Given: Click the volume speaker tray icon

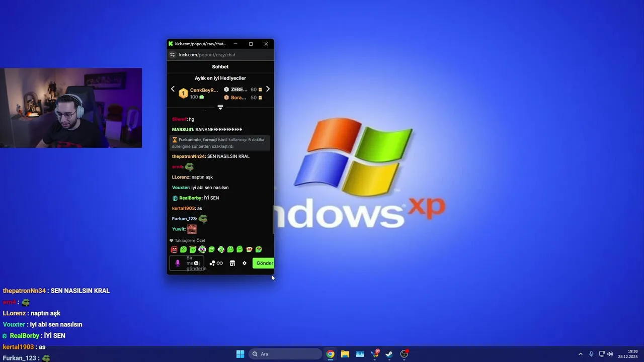Looking at the screenshot, I should pyautogui.click(x=610, y=354).
